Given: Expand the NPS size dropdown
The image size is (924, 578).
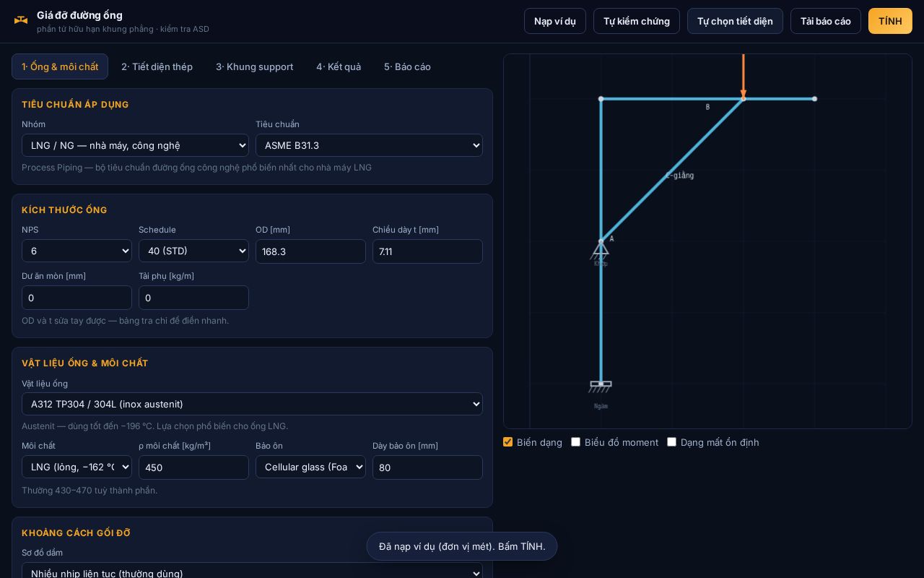Looking at the screenshot, I should [77, 251].
